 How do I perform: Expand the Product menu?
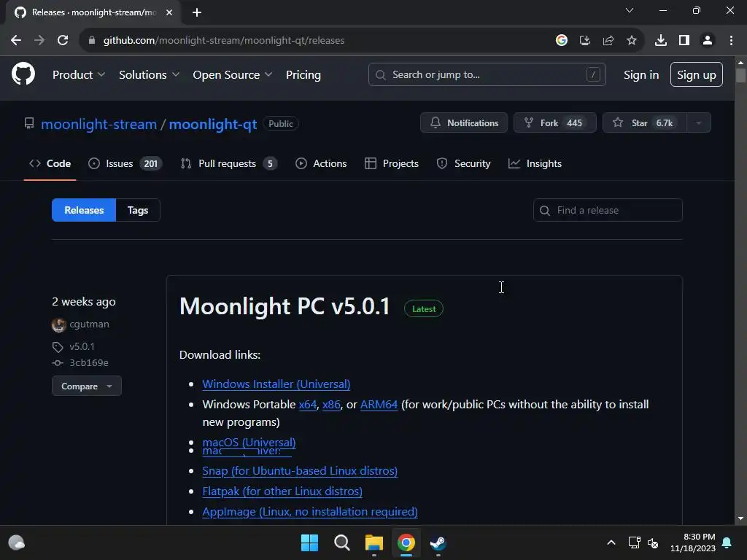pos(79,75)
